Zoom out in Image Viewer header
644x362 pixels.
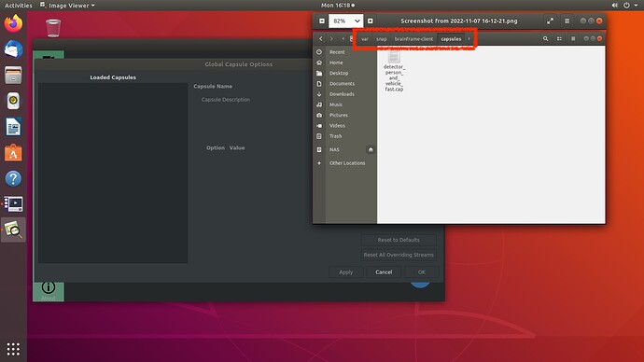pos(322,21)
